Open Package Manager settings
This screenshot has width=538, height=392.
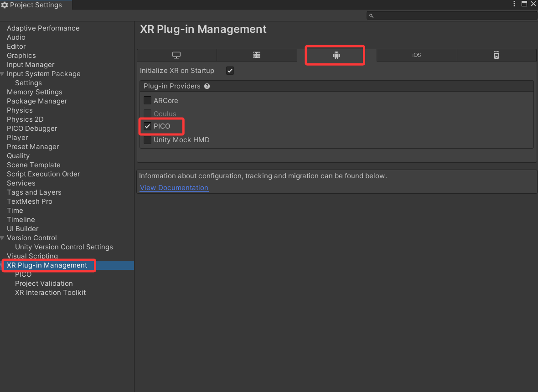37,101
